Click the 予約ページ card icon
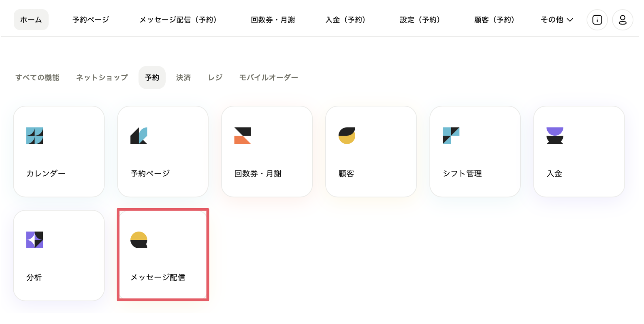Screen dimensions: 644x324 139,136
